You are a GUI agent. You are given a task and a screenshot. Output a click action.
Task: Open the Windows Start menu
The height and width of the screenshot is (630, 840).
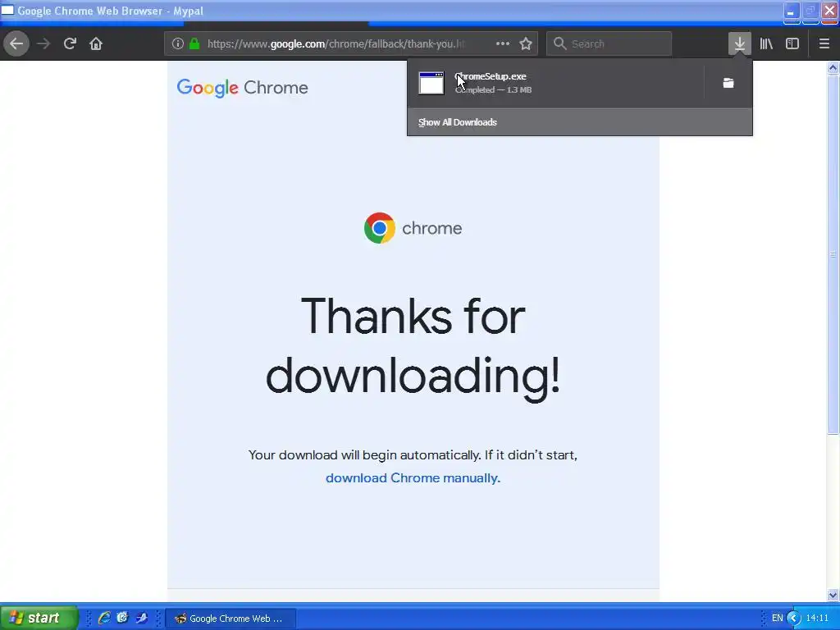[x=39, y=618]
